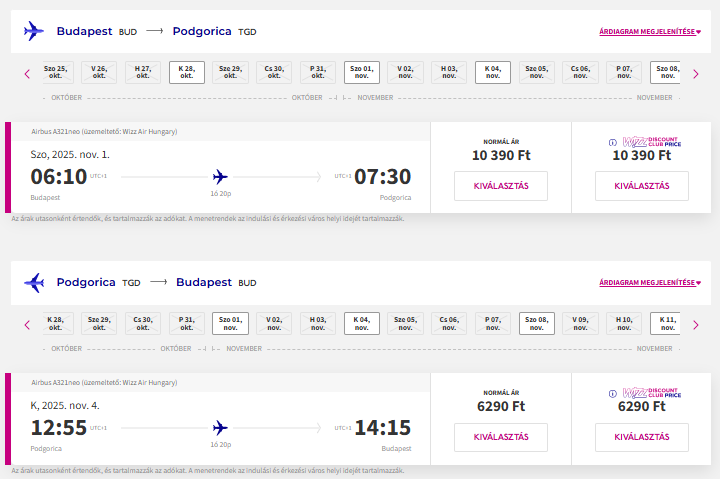Click the small plane icon on the 06:10 flight line
This screenshot has width=720, height=479.
(220, 176)
